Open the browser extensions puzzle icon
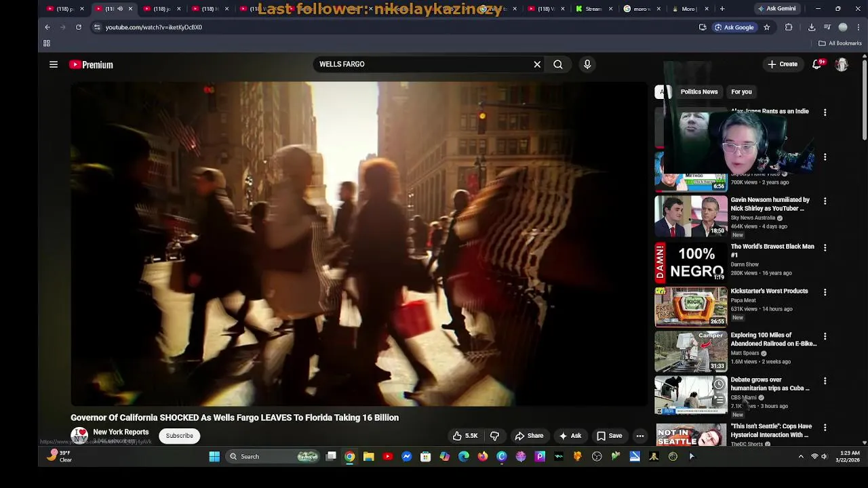 789,27
